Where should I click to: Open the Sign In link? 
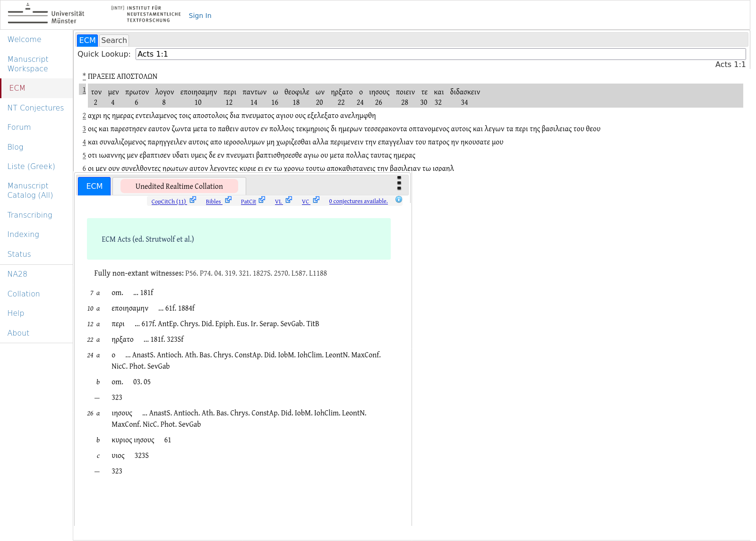pyautogui.click(x=200, y=16)
